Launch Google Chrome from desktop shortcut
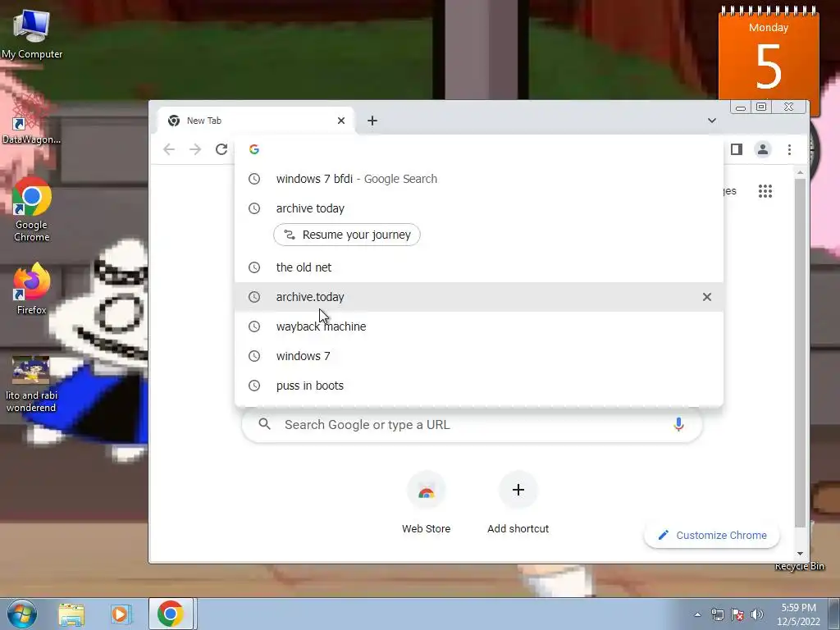Image resolution: width=840 pixels, height=630 pixels. [32, 210]
